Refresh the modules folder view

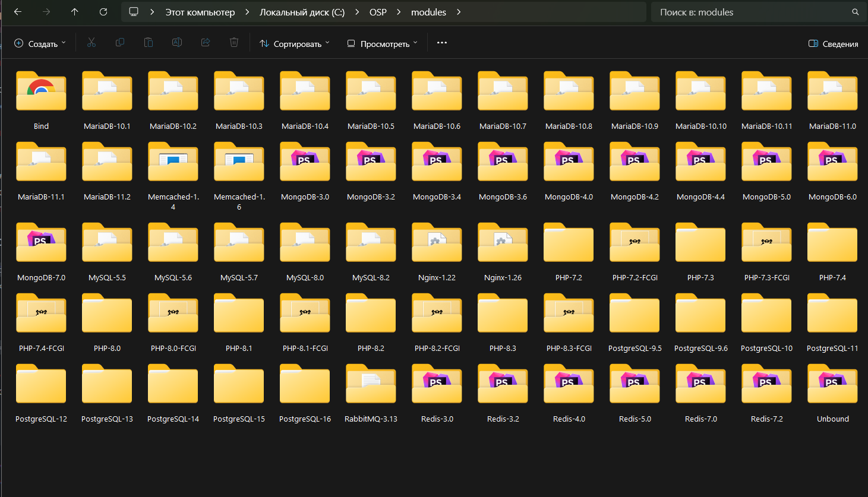pos(103,12)
